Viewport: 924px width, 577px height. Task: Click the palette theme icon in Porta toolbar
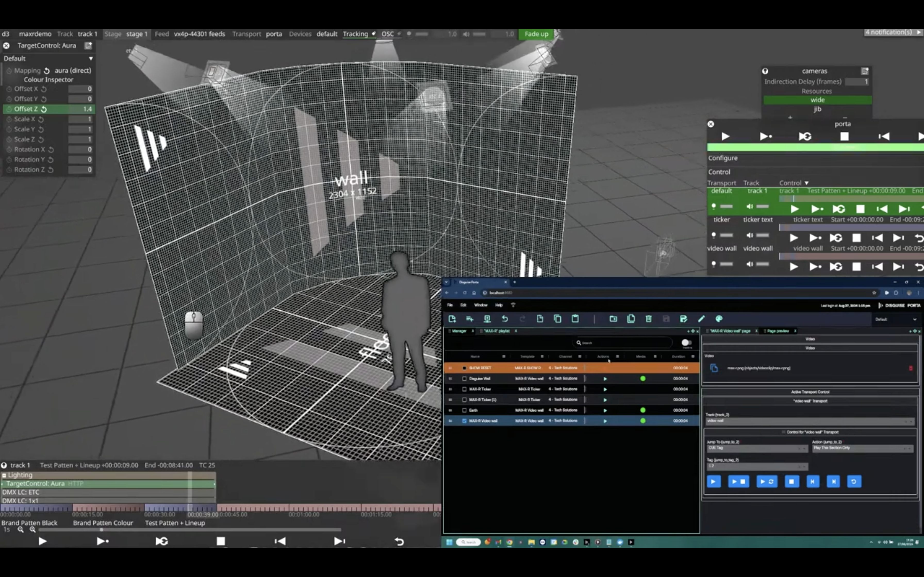(719, 319)
